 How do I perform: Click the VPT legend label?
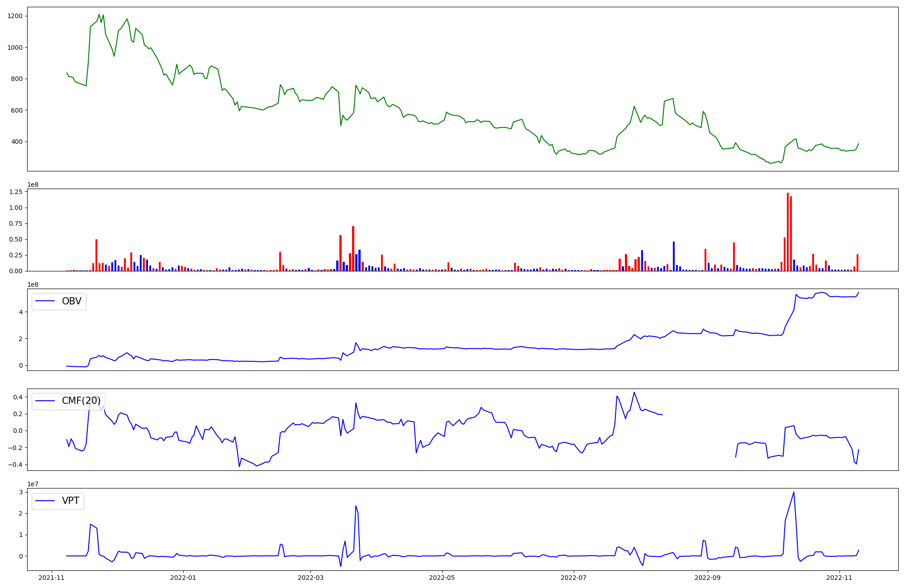click(x=71, y=501)
